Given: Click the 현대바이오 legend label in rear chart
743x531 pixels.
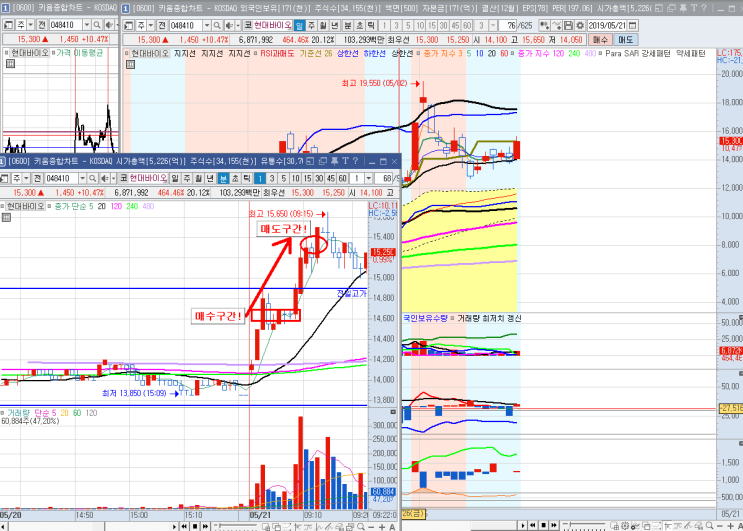Looking at the screenshot, I should click(150, 54).
